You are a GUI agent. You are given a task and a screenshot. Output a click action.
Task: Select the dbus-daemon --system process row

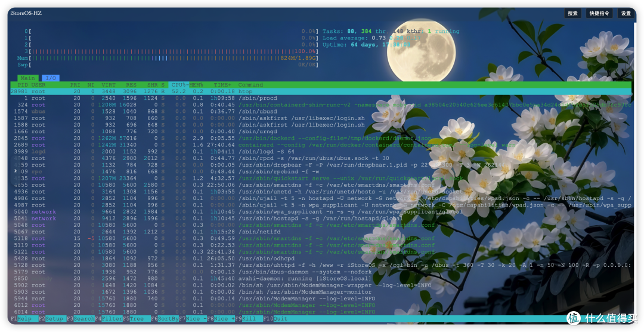321,272
